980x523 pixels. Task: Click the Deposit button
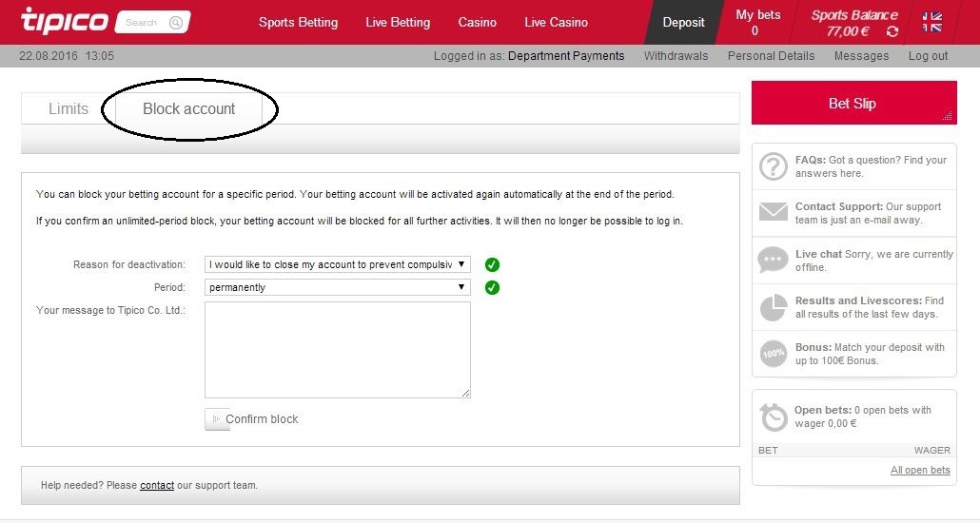click(x=683, y=23)
